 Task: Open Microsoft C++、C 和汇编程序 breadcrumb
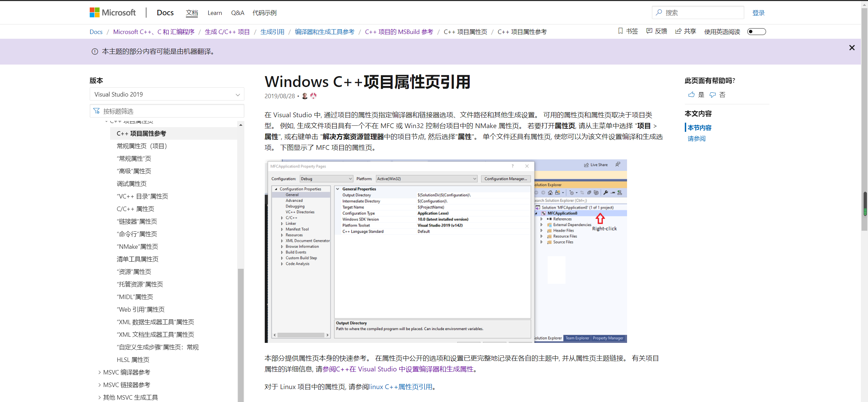154,32
